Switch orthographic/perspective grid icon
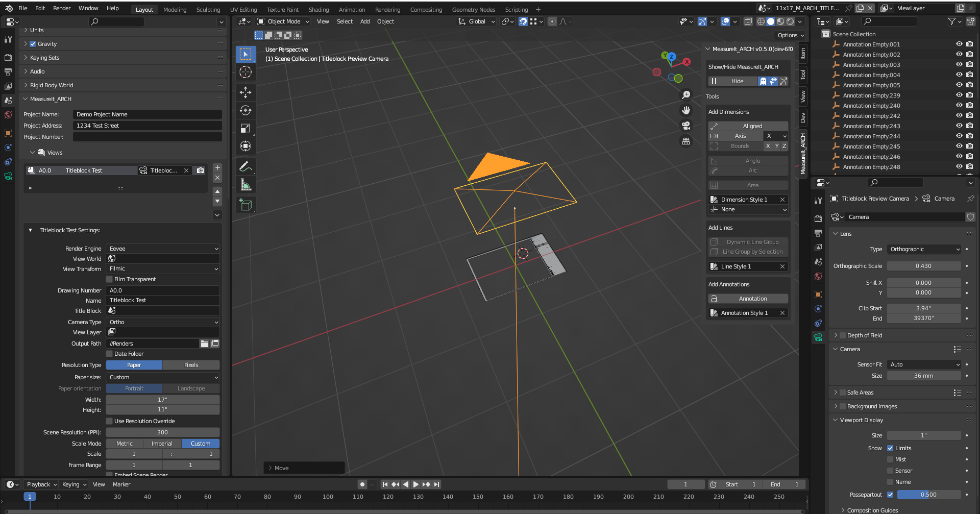The width and height of the screenshot is (980, 514). point(686,141)
